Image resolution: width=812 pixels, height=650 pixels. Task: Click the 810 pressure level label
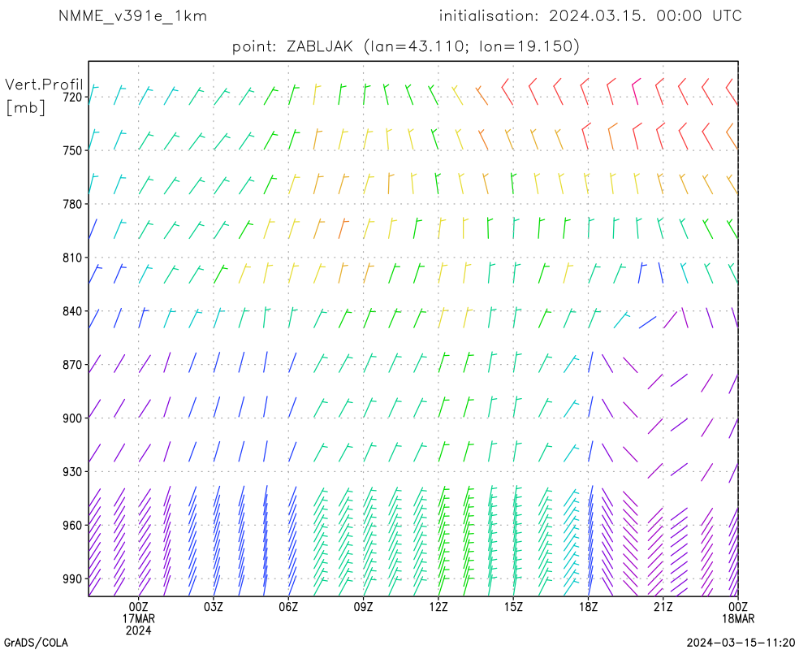(72, 258)
